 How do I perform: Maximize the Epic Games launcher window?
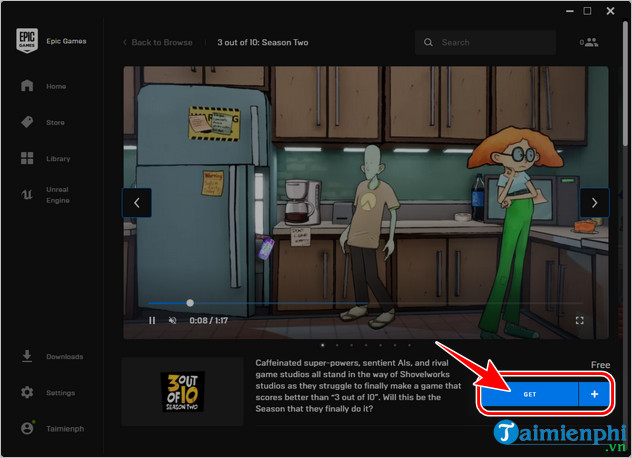(x=588, y=11)
